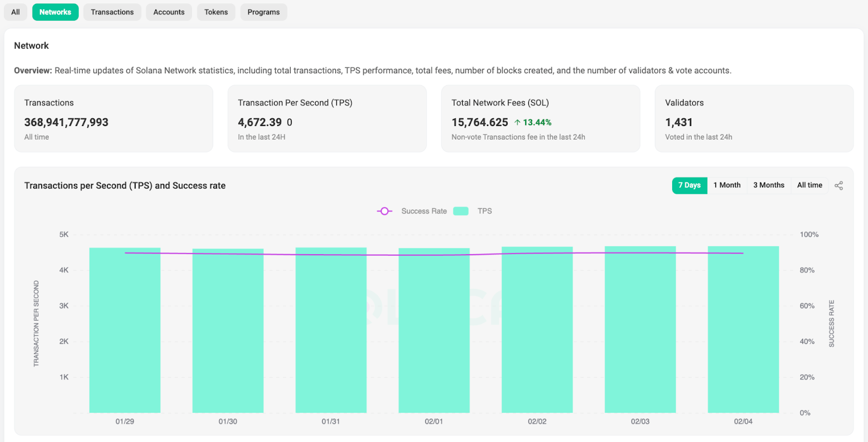The image size is (868, 442).
Task: Click the green up arrow next to 13.44%
Action: click(518, 123)
